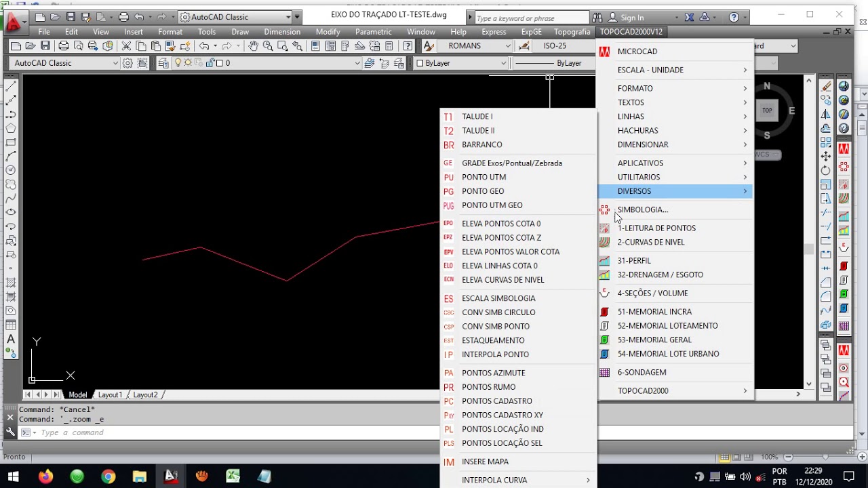
Task: Open the Dimension menu
Action: click(x=282, y=32)
